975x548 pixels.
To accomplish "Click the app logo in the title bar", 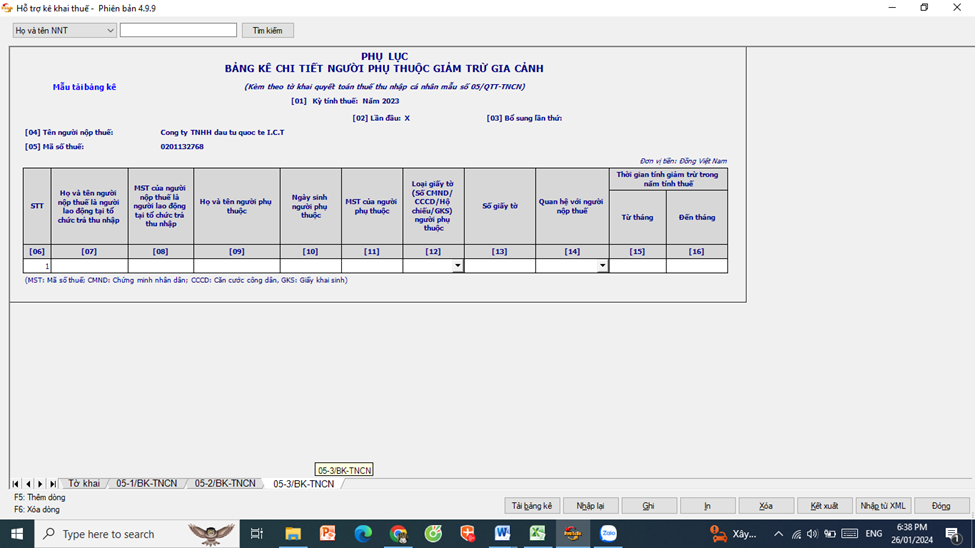I will click(x=7, y=8).
